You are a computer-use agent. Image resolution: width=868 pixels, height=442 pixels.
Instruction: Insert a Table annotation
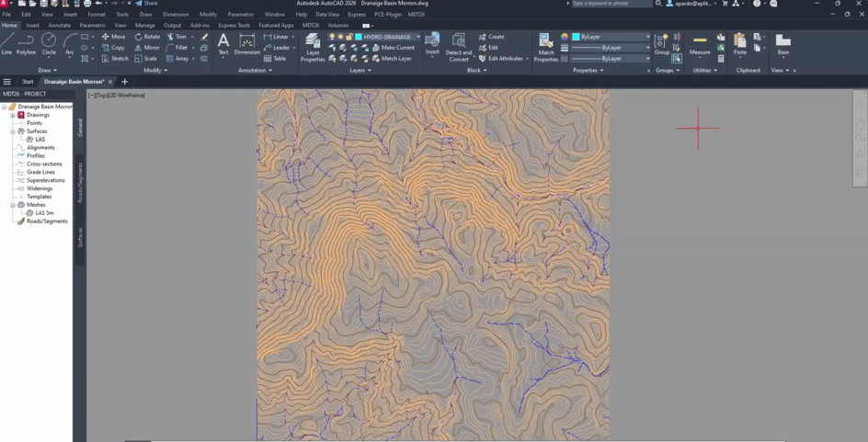pyautogui.click(x=275, y=58)
